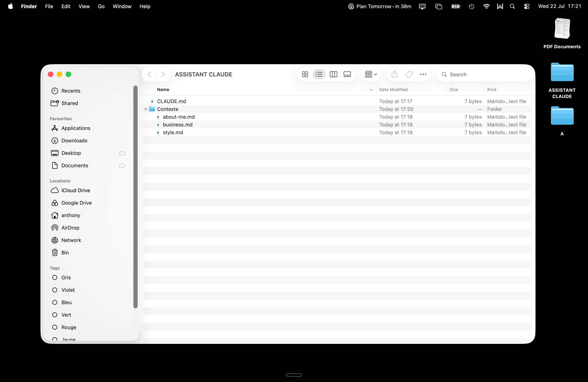Open Spotlight search in menu bar
The image size is (588, 382).
pyautogui.click(x=512, y=6)
